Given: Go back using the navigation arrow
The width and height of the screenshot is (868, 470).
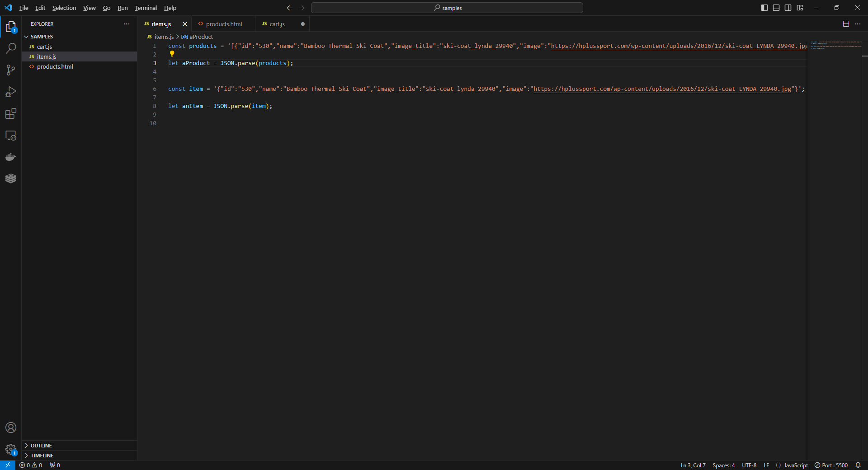Looking at the screenshot, I should pyautogui.click(x=290, y=8).
